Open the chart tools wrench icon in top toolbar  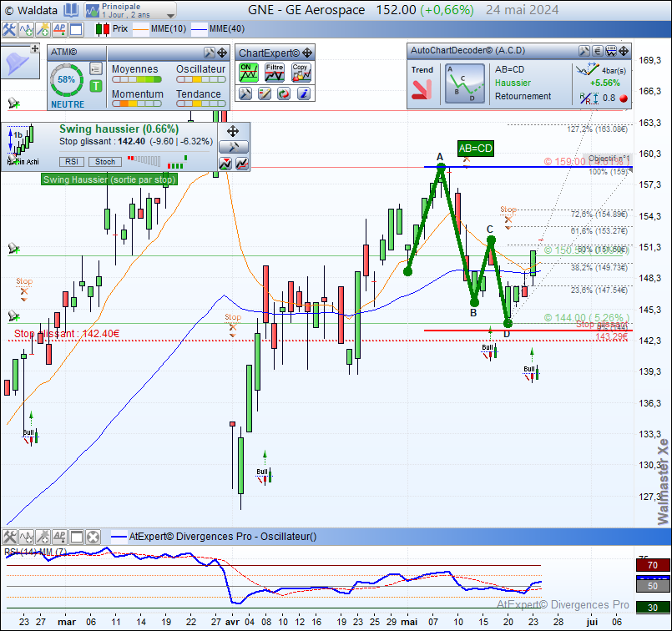[8, 29]
